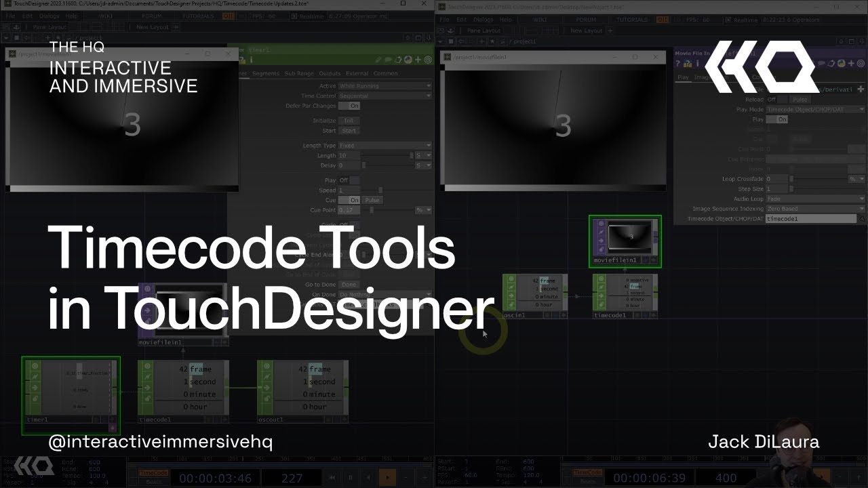Click the target icon in timer1 parameter header
The height and width of the screenshot is (488, 868).
click(427, 60)
